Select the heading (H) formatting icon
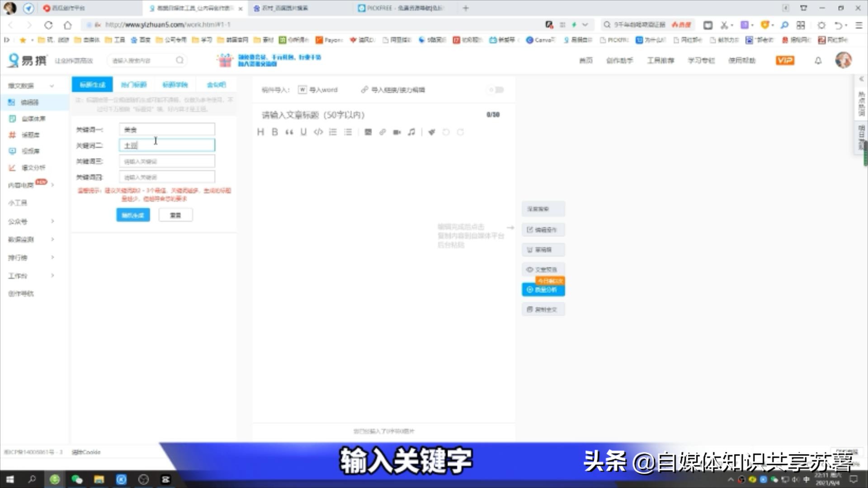 click(260, 132)
